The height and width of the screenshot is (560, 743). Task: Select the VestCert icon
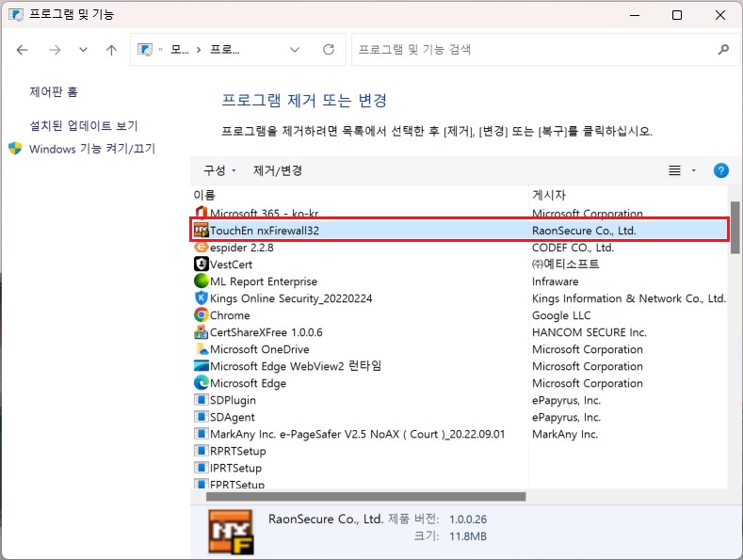pos(201,264)
